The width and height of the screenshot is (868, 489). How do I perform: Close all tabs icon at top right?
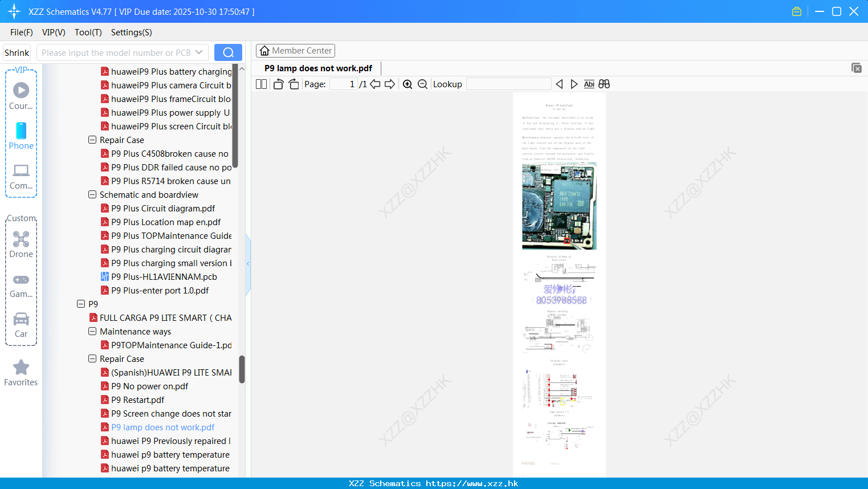(857, 68)
